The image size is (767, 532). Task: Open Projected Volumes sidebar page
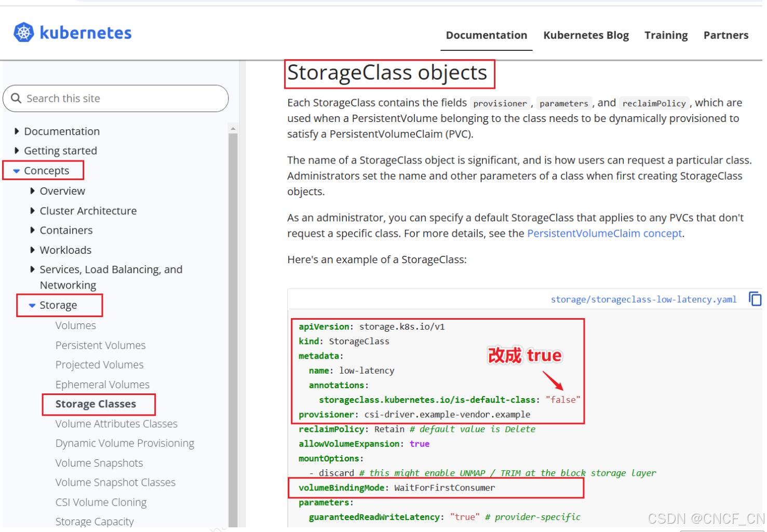click(x=100, y=365)
